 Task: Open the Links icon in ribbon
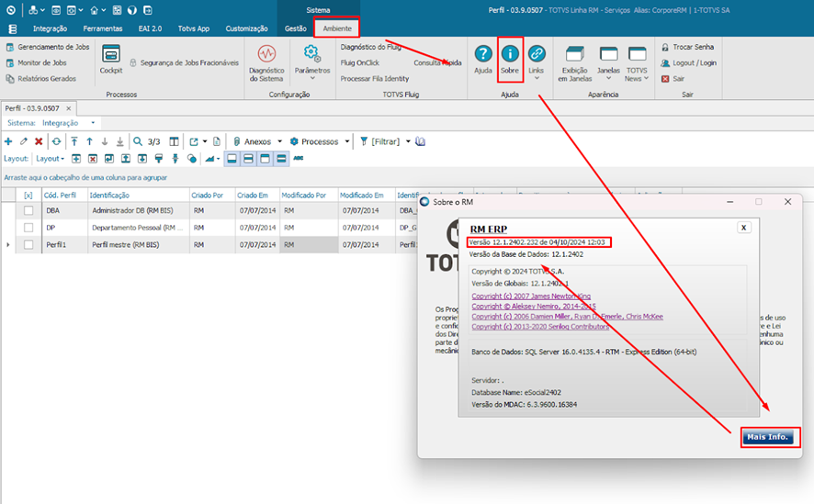coord(537,54)
